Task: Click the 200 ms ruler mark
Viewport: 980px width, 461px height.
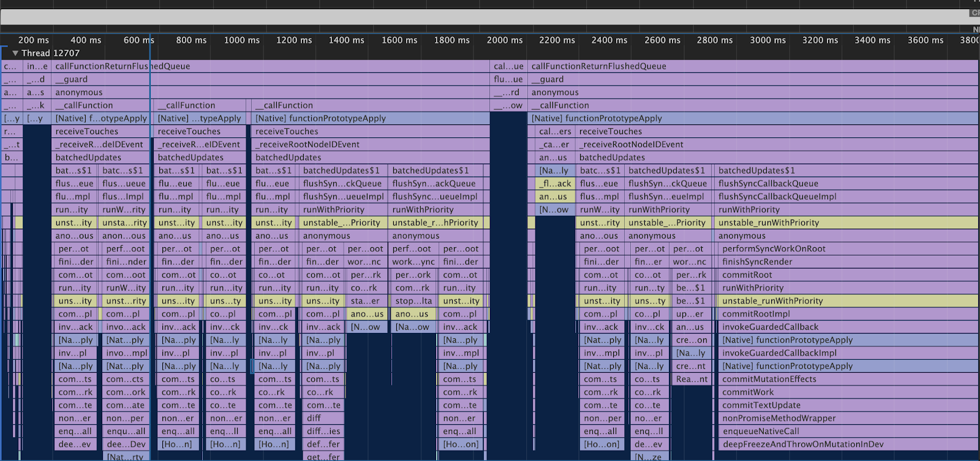Action: (x=33, y=40)
